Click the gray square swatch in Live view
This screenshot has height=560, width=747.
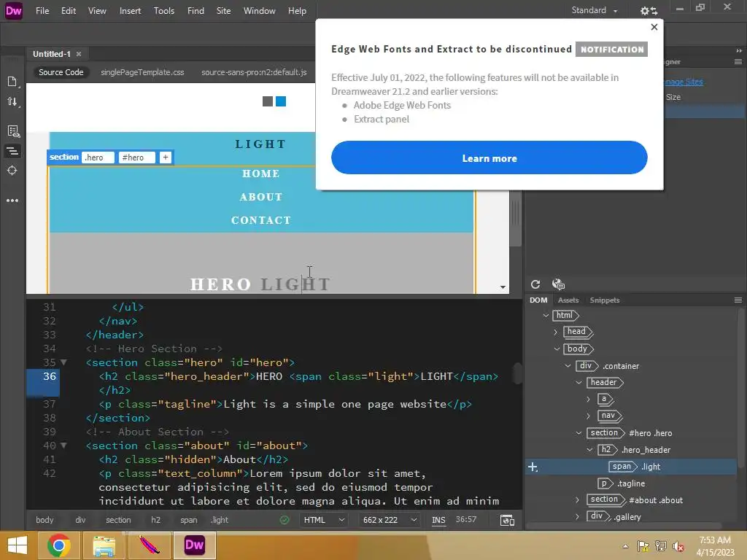[x=268, y=101]
